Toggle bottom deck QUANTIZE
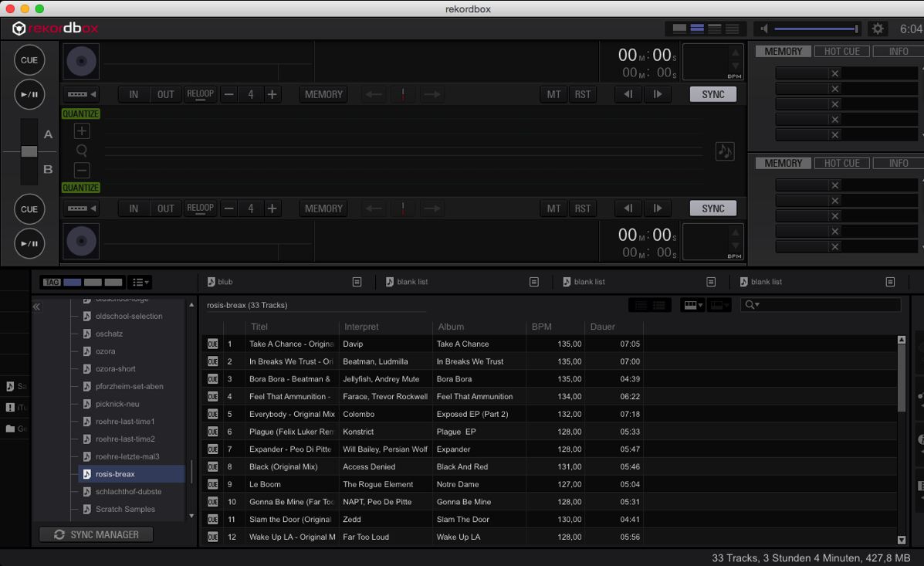This screenshot has width=924, height=566. pyautogui.click(x=81, y=188)
